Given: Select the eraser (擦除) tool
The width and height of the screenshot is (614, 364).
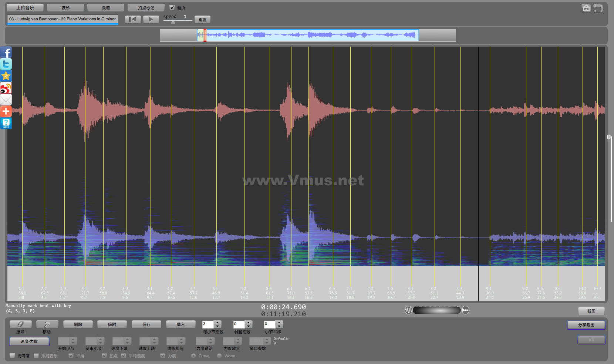Looking at the screenshot, I should [20, 324].
